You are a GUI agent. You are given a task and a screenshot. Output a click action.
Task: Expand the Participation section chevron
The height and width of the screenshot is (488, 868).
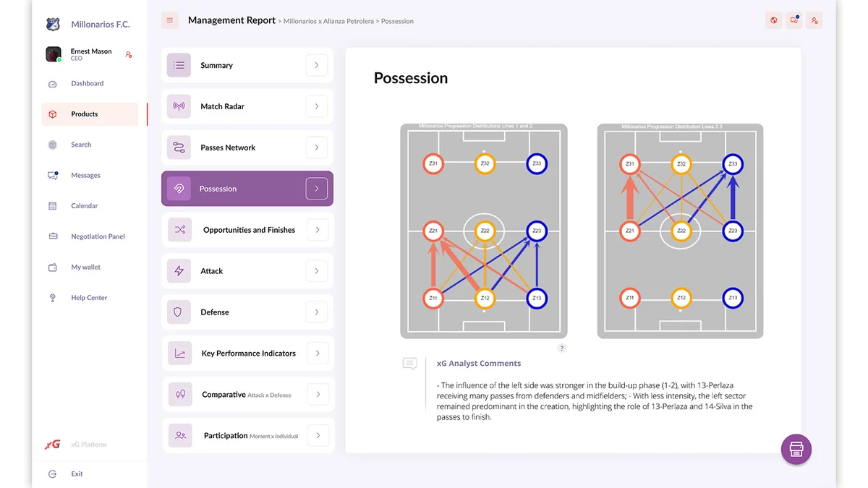click(316, 435)
